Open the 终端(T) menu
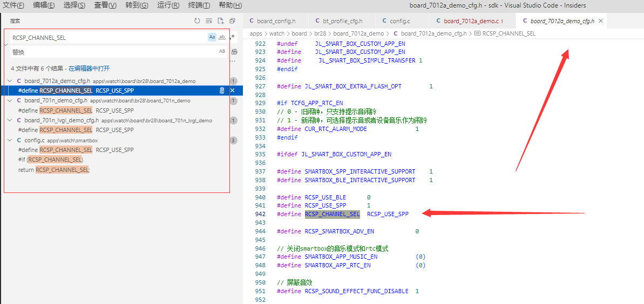644x304 pixels. pyautogui.click(x=199, y=5)
